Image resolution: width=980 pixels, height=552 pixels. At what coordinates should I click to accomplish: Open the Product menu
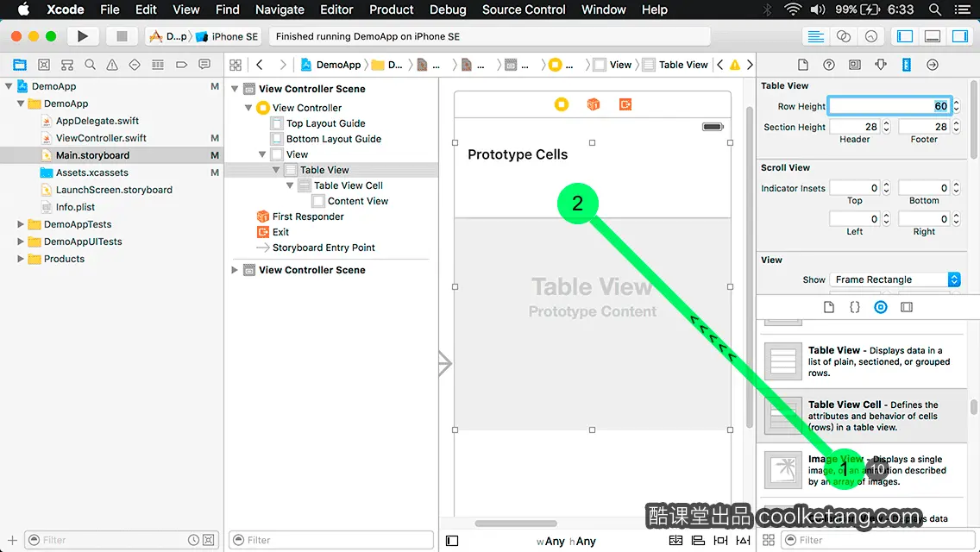[392, 9]
